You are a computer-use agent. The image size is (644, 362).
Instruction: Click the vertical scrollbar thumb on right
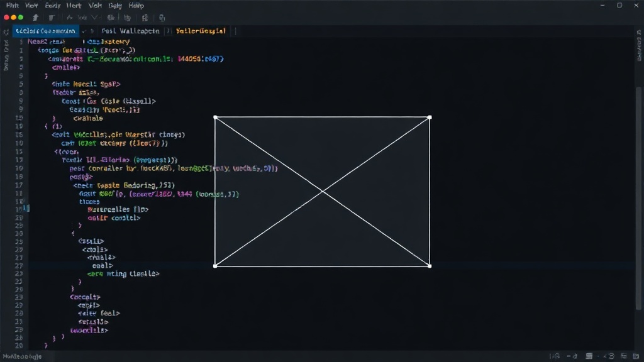click(x=638, y=198)
